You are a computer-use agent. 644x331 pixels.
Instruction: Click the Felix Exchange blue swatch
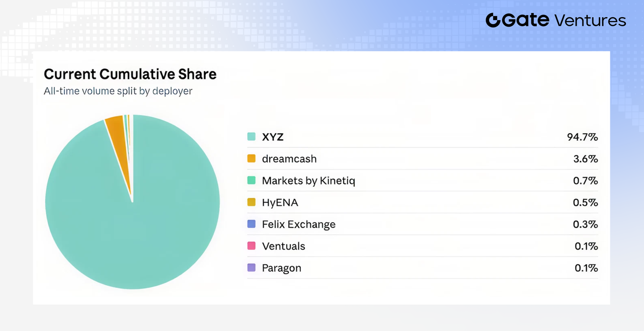[x=252, y=224]
